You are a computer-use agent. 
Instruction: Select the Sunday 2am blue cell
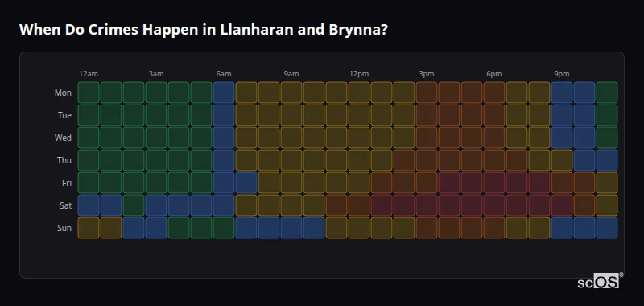(134, 228)
